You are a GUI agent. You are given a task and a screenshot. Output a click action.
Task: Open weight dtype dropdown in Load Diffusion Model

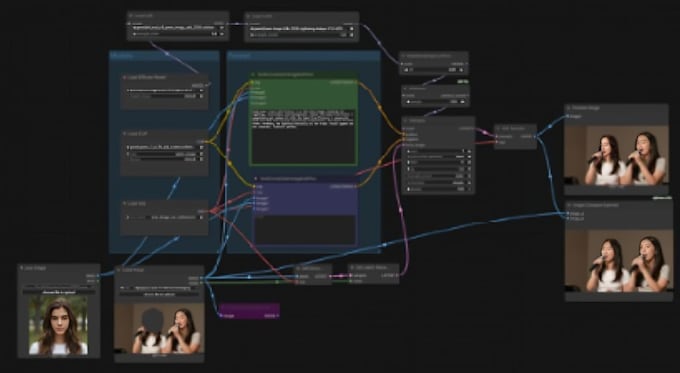pos(165,96)
